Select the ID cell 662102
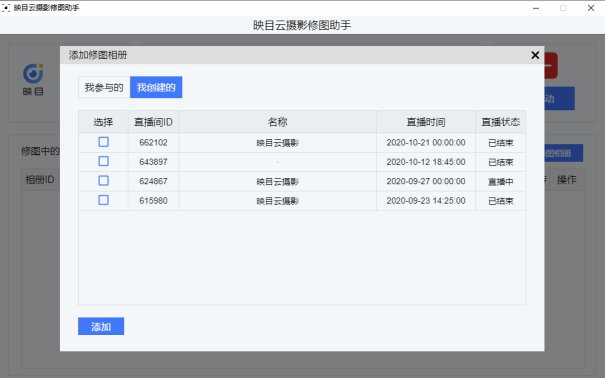This screenshot has width=605, height=378. tap(153, 143)
